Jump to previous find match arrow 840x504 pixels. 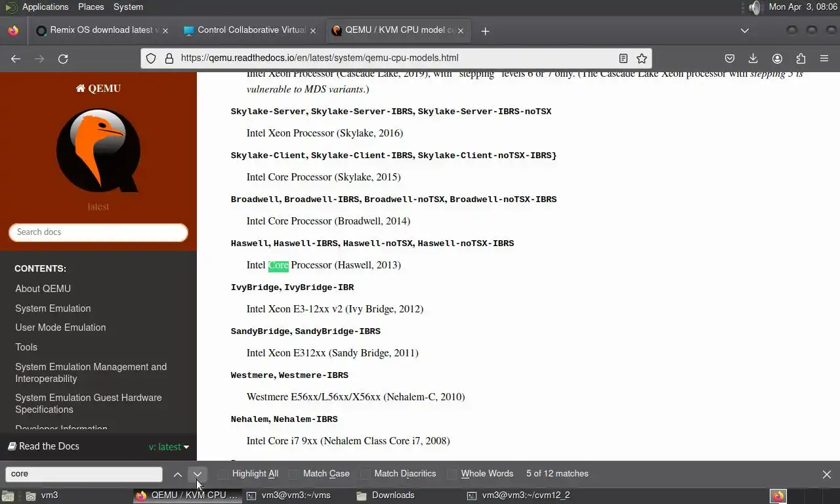click(x=177, y=474)
